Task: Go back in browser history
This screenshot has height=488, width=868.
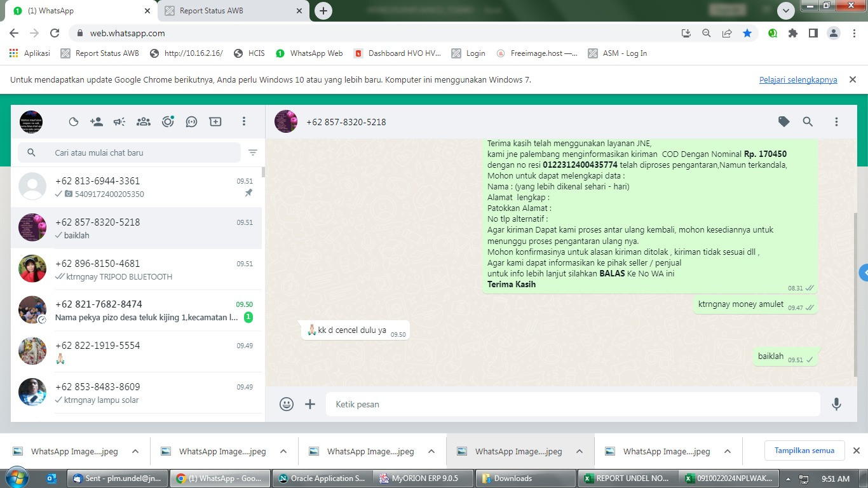Action: pyautogui.click(x=14, y=33)
